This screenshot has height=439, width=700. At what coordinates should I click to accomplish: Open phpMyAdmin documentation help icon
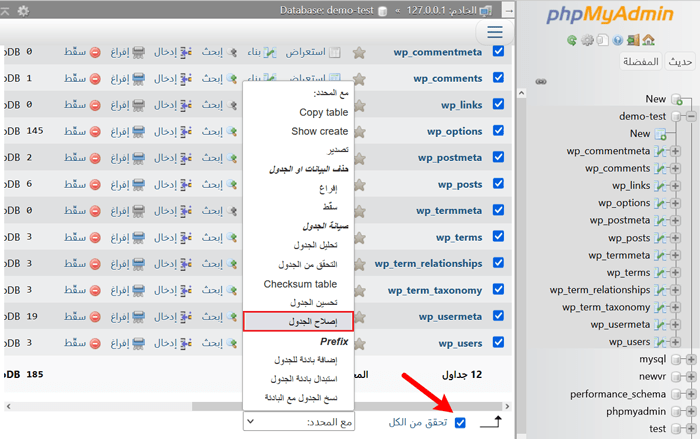point(618,41)
